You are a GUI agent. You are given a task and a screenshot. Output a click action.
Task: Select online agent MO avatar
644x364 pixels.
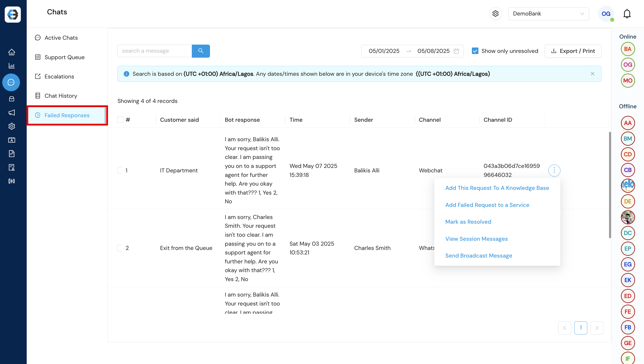628,80
